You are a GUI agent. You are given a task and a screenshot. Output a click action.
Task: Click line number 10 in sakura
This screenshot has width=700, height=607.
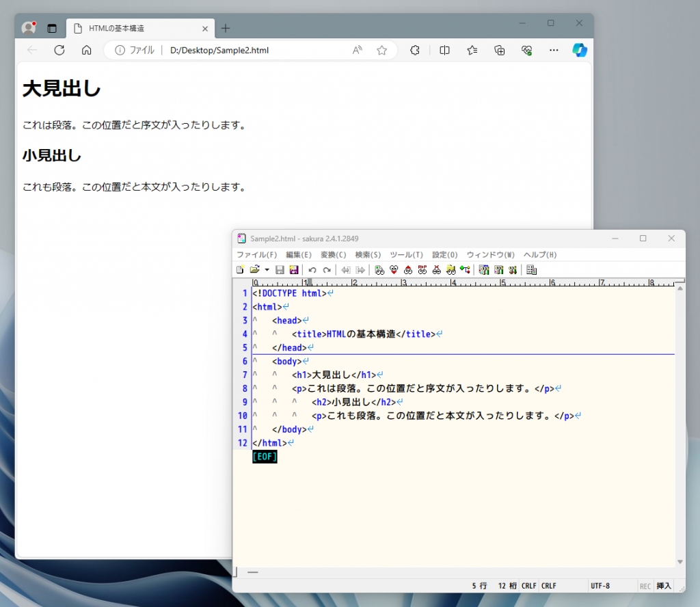243,416
